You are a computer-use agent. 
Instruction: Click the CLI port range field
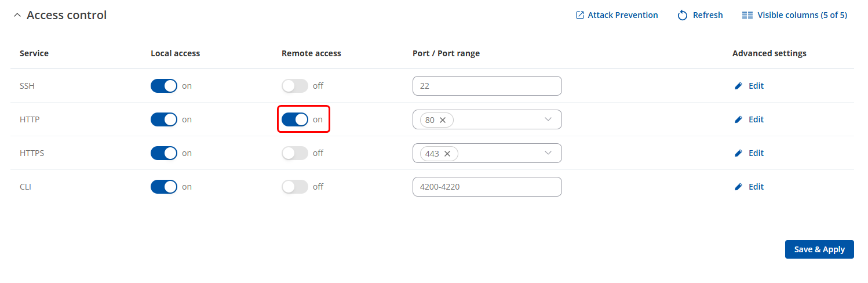coord(487,187)
